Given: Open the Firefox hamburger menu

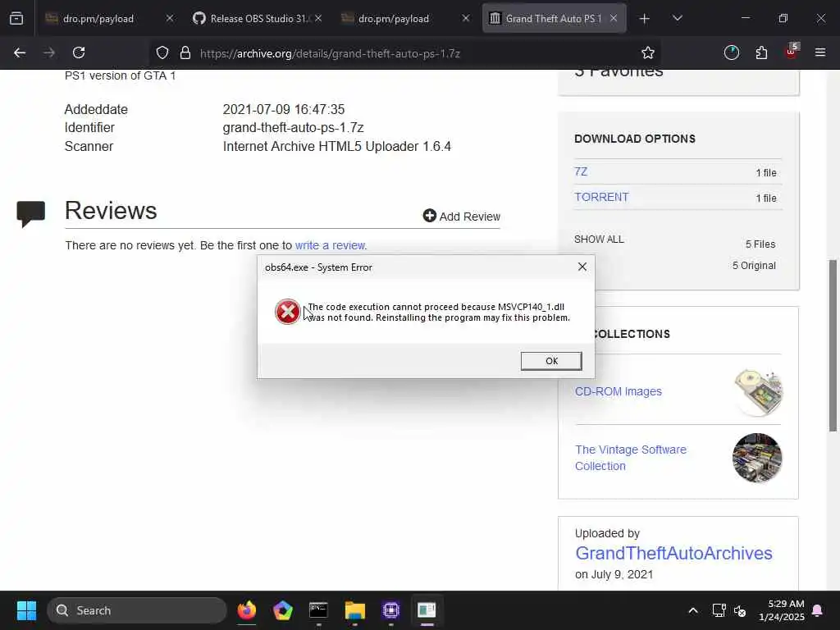Looking at the screenshot, I should (820, 52).
